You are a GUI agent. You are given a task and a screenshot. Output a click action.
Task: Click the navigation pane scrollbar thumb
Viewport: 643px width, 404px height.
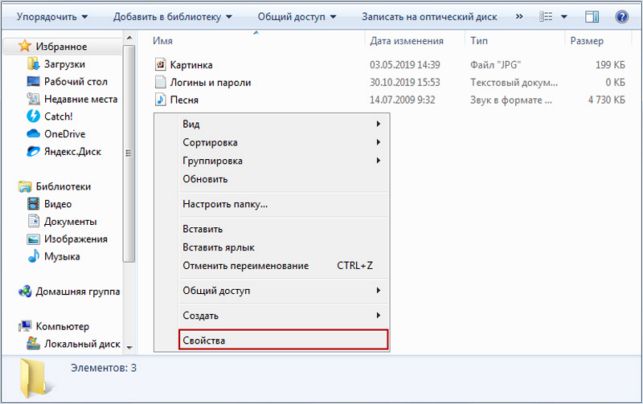tap(129, 153)
